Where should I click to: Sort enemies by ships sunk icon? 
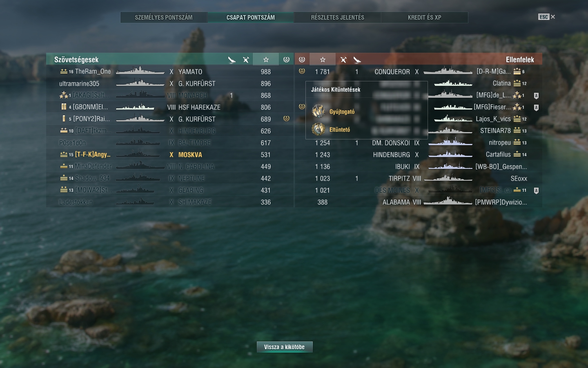pos(357,60)
